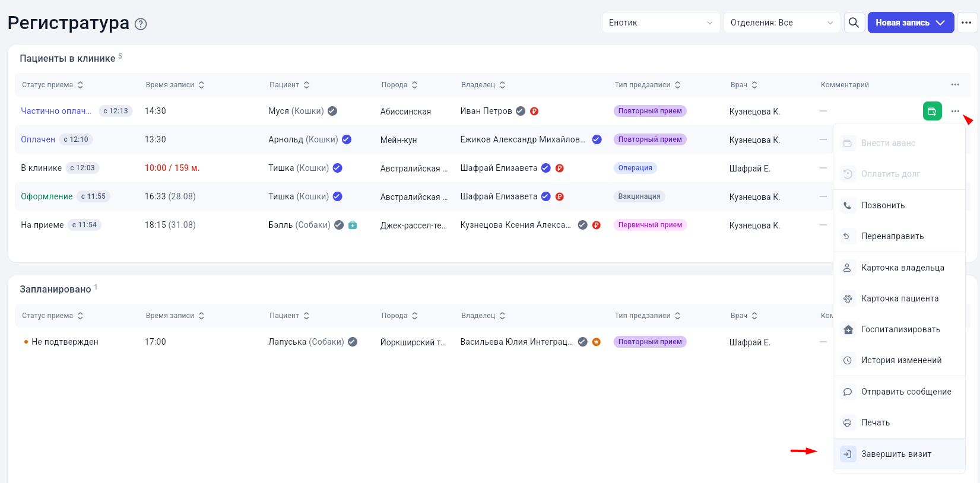
Task: Click the grey check badge next to Лапуська (Собаки)
Action: point(353,342)
